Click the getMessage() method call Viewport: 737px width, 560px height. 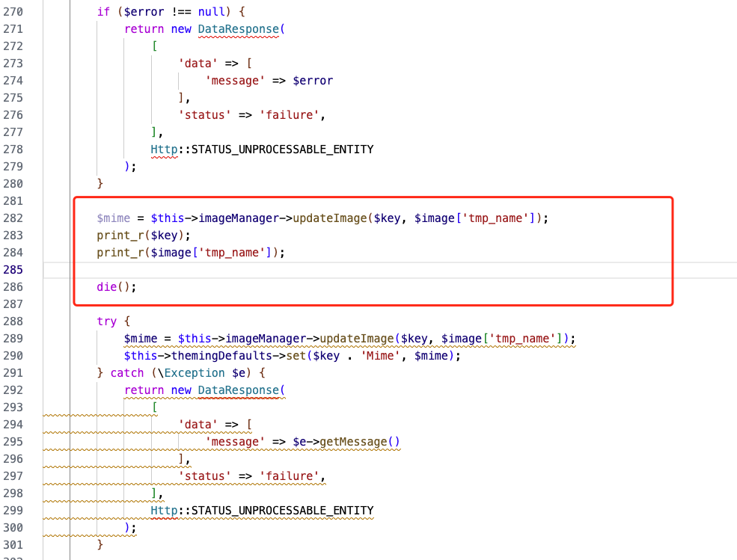coord(360,442)
